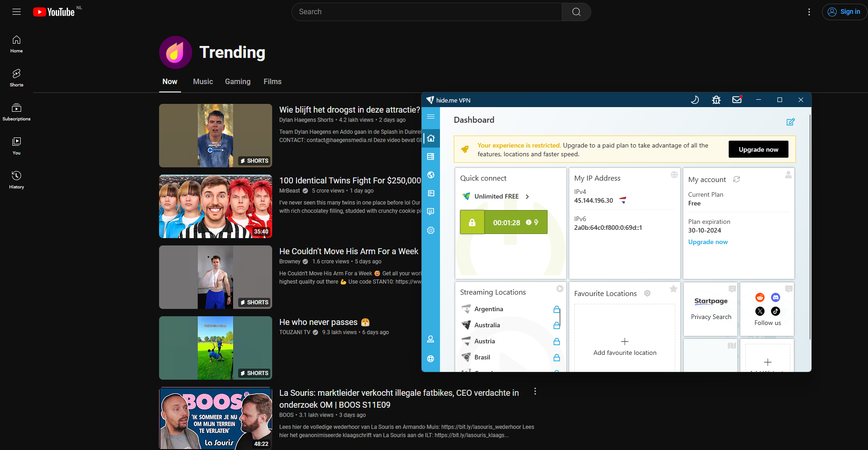
Task: Open 'He who never passes' video title
Action: pyautogui.click(x=325, y=322)
